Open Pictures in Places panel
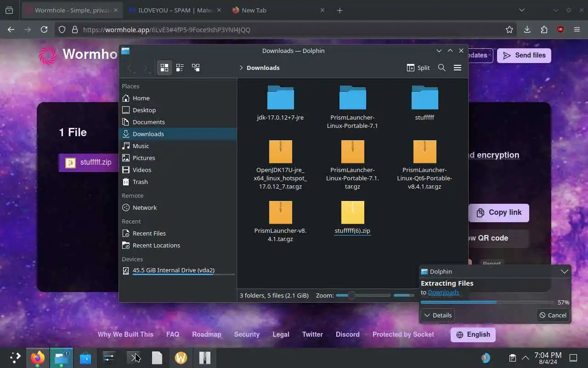This screenshot has width=588, height=368. 178,158
